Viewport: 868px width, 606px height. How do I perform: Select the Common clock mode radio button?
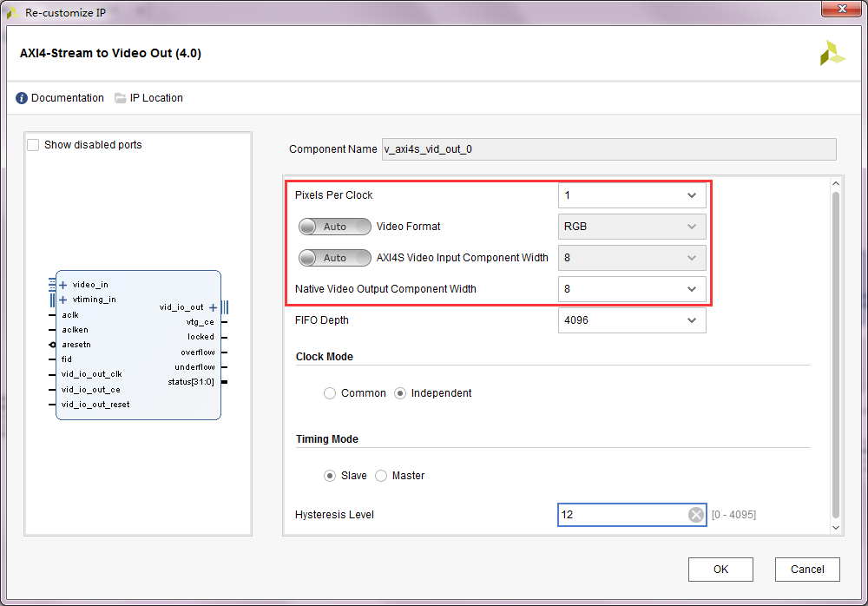click(x=329, y=393)
